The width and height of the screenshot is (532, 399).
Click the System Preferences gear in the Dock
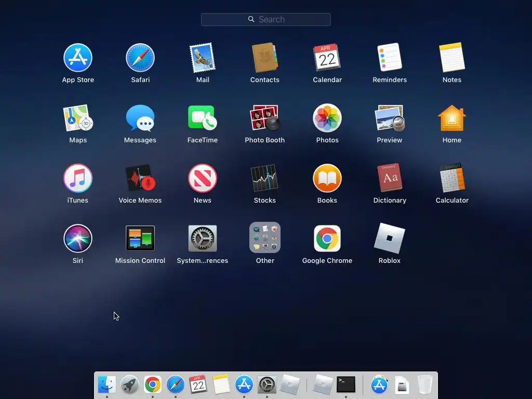click(267, 384)
